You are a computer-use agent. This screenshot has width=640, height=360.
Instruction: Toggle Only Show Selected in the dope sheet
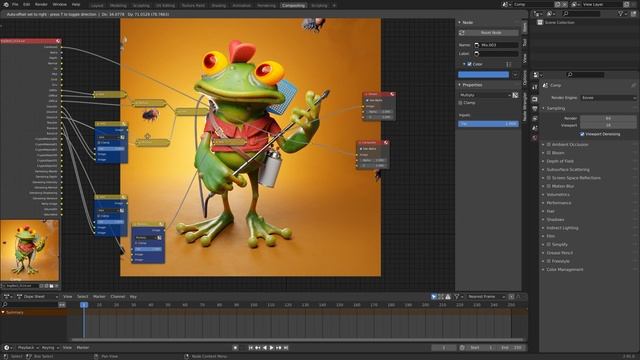tap(434, 297)
